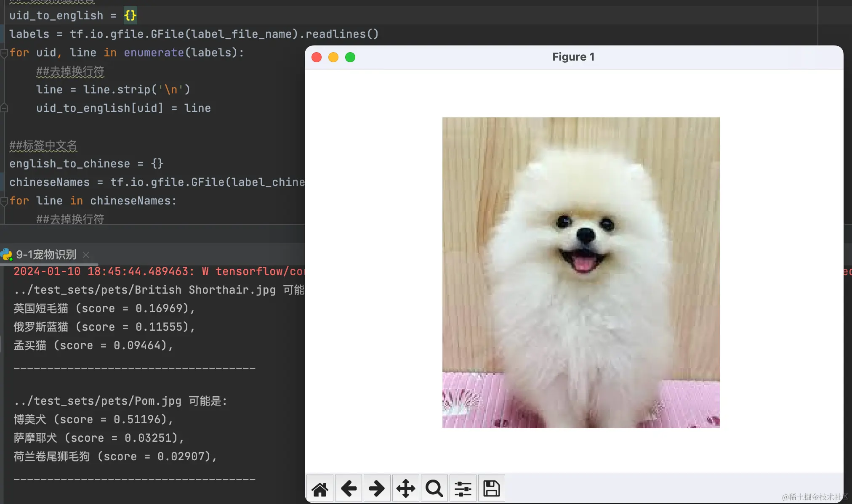Close Figure 1 with the red button

tap(317, 57)
